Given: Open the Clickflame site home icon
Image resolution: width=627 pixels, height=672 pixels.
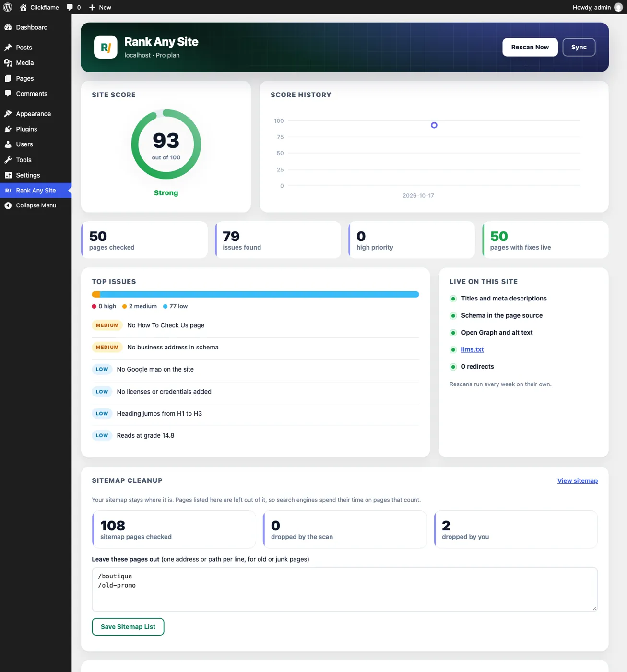Looking at the screenshot, I should pyautogui.click(x=23, y=7).
